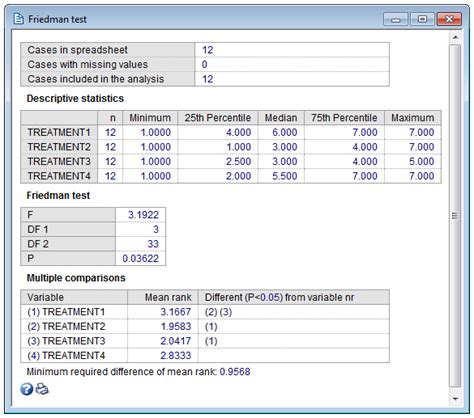The image size is (474, 418).
Task: Click the 75th Percentile column header
Action: coord(344,118)
